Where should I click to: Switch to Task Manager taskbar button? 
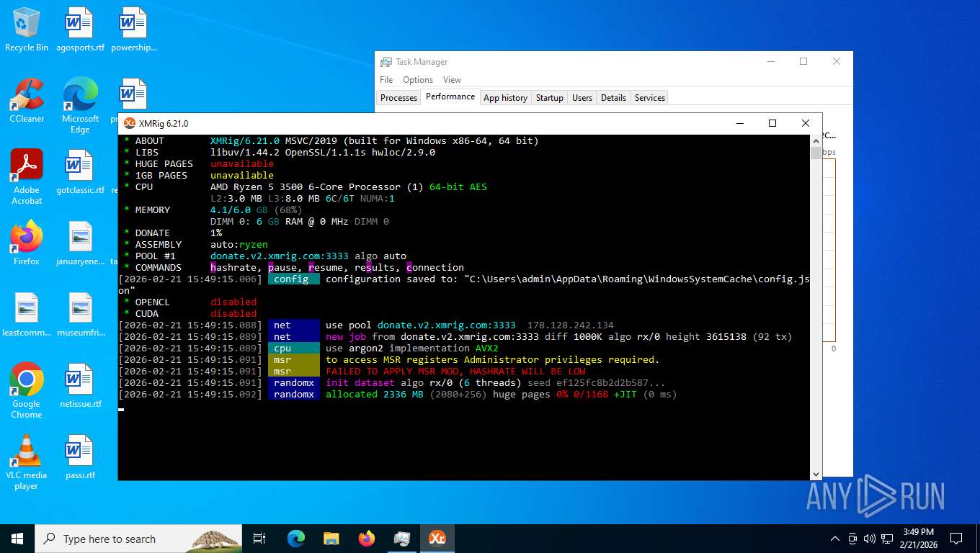[401, 539]
